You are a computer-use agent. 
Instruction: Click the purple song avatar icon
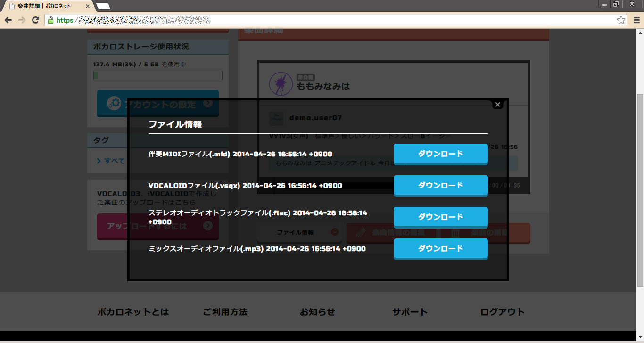281,83
